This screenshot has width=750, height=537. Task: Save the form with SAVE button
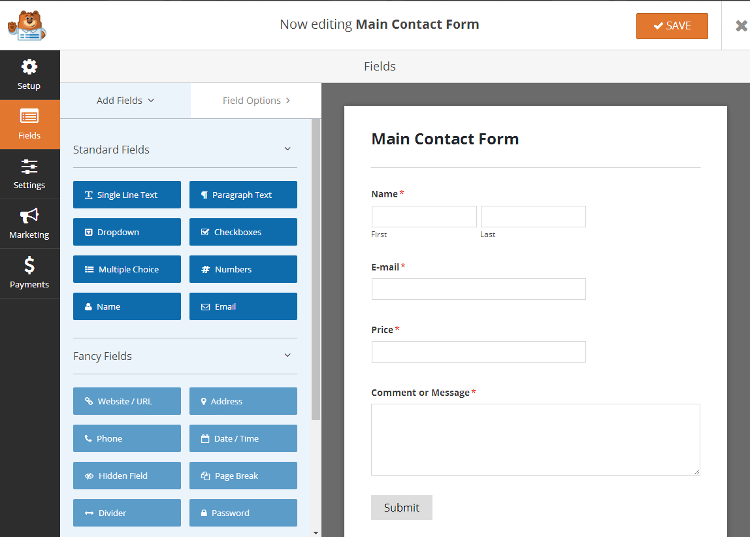[x=672, y=26]
